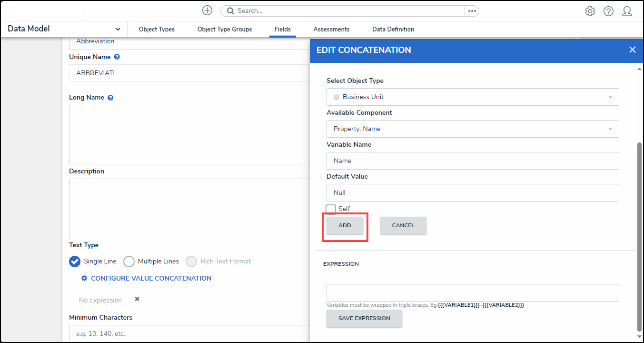Switch to the Object Types tab
The height and width of the screenshot is (343, 644).
click(x=157, y=29)
